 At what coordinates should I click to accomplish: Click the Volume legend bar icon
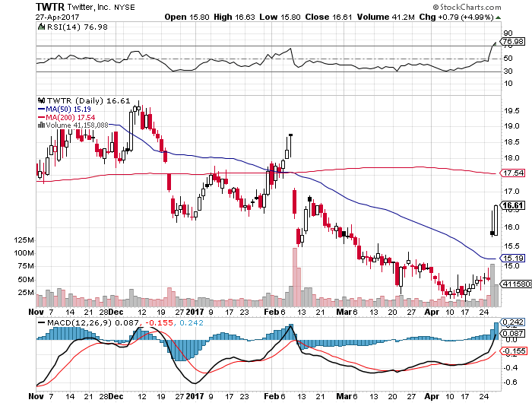(40, 125)
